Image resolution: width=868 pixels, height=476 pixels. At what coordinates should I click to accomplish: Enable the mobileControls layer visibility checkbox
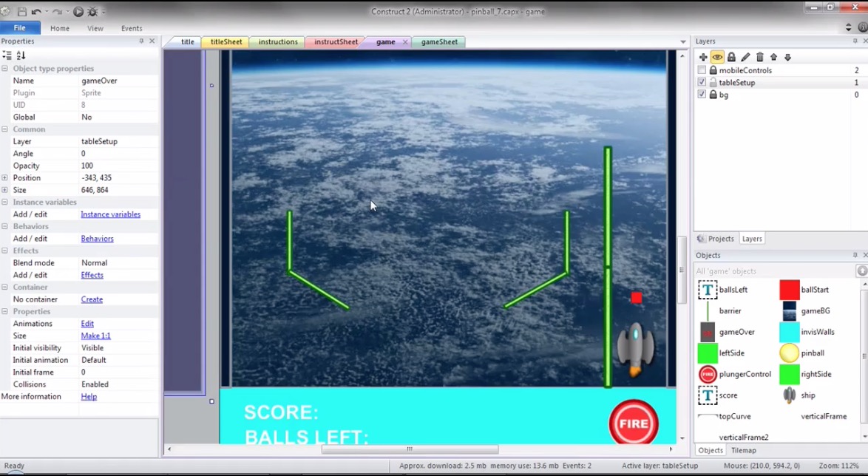pyautogui.click(x=702, y=70)
